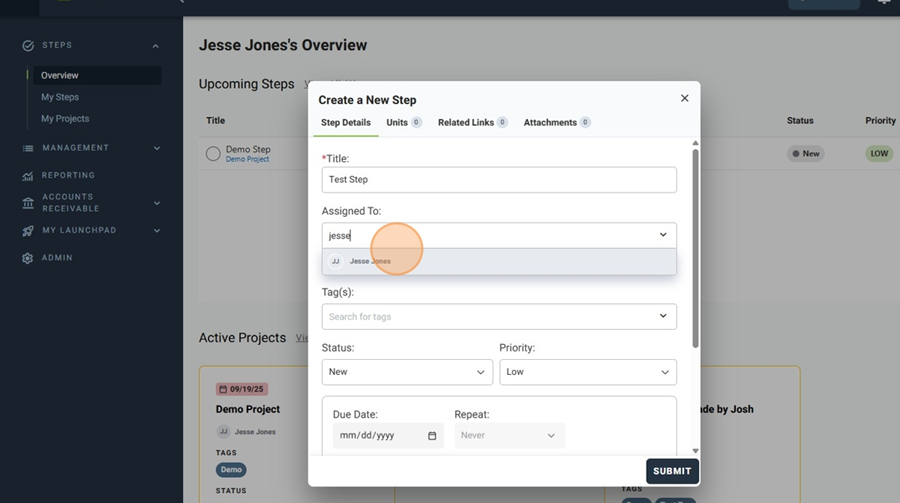This screenshot has height=503, width=900.
Task: Collapse the Steps sidebar section
Action: 156,46
